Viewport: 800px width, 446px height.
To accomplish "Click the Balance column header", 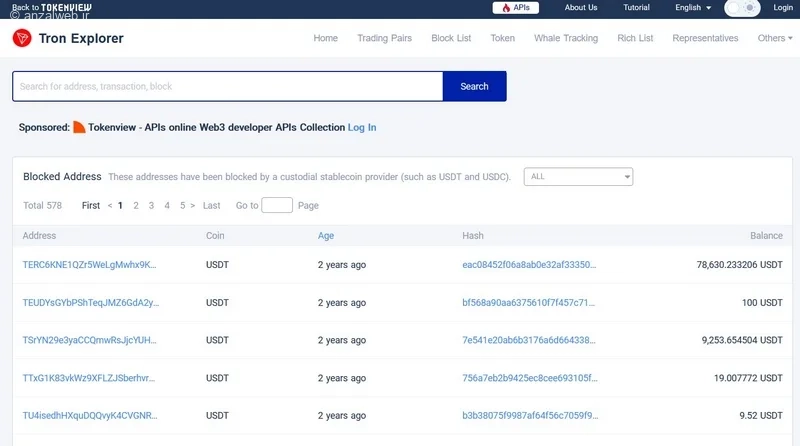I will tap(766, 236).
